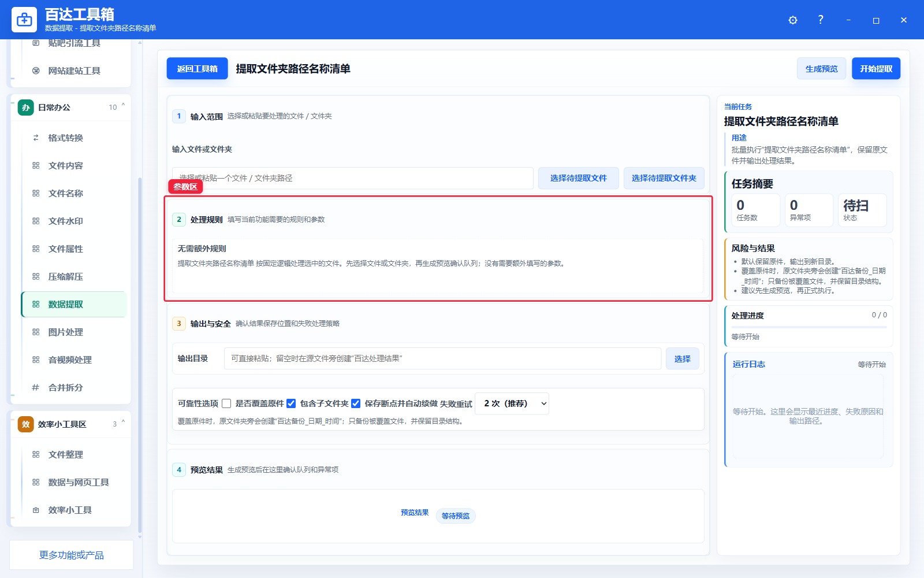
Task: Click the 百达工具箱 logo icon
Action: click(24, 20)
